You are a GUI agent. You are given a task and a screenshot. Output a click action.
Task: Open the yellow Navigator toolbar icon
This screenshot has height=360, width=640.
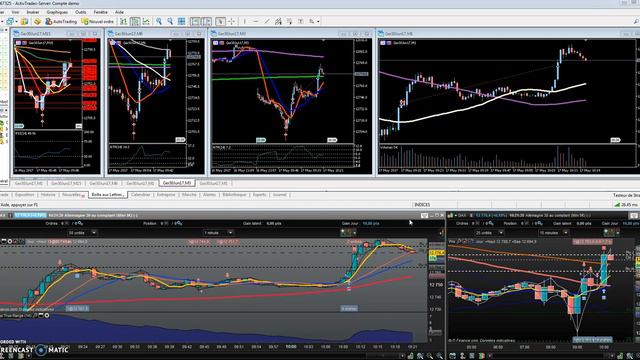[38, 21]
